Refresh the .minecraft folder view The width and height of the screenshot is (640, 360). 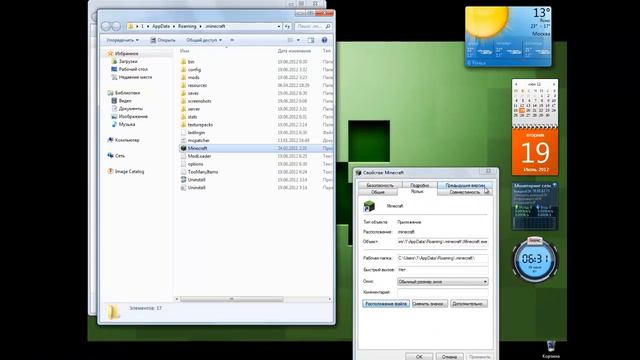point(287,26)
